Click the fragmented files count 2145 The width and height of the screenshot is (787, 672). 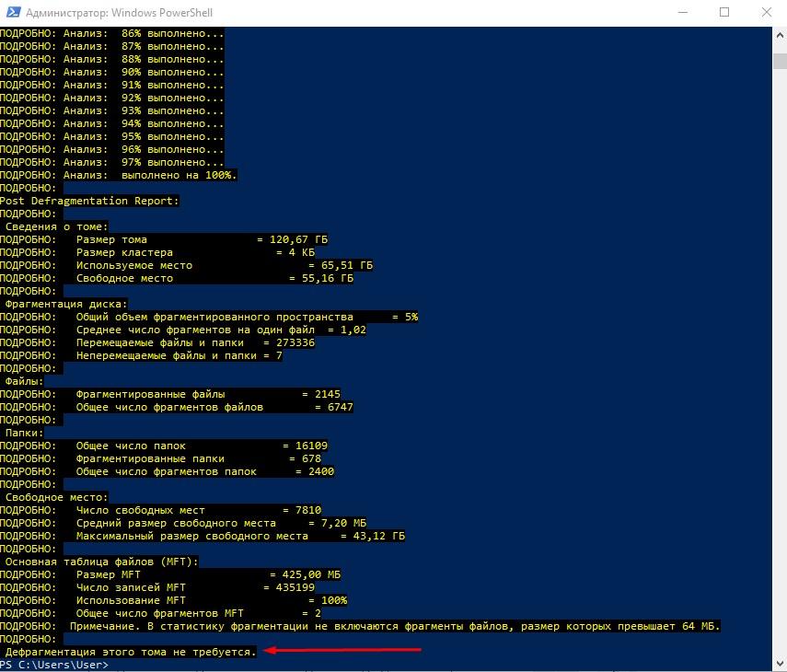[328, 395]
